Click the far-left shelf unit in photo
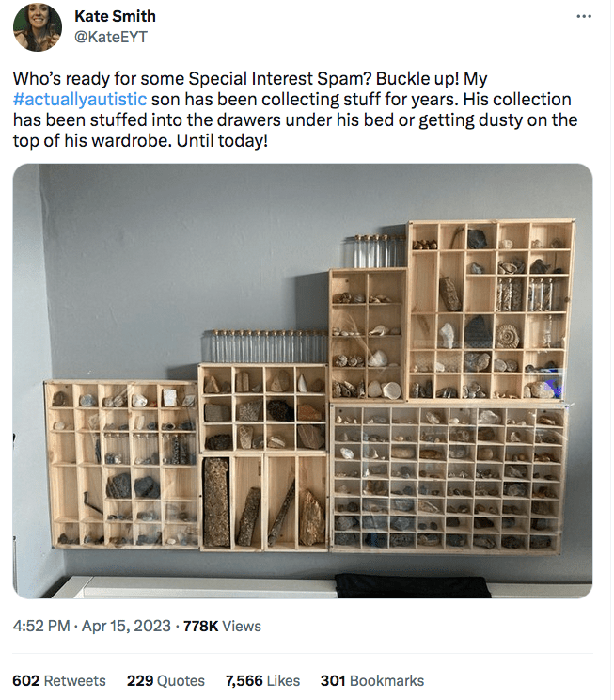This screenshot has width=614, height=700. pos(121,463)
